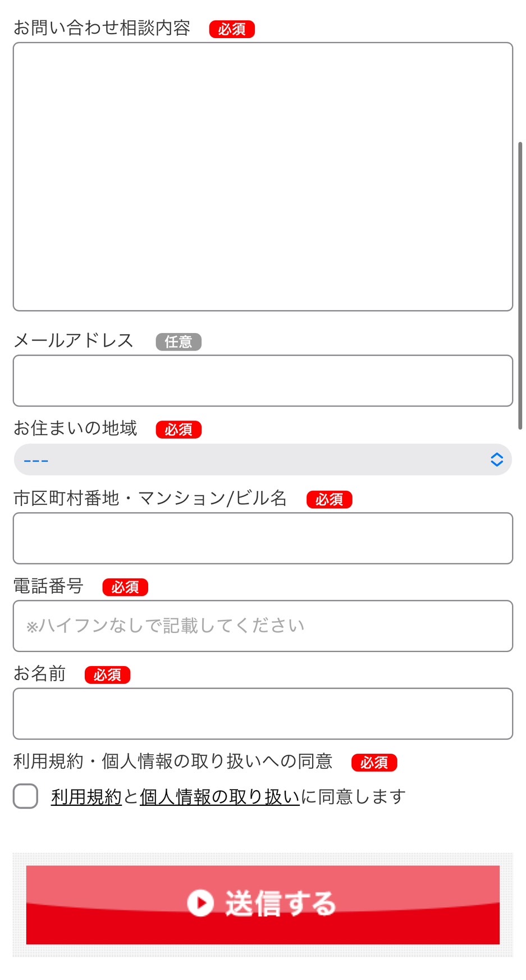Click the 必須 badge beside お名前
Screen dimensions: 526x980
pos(107,674)
